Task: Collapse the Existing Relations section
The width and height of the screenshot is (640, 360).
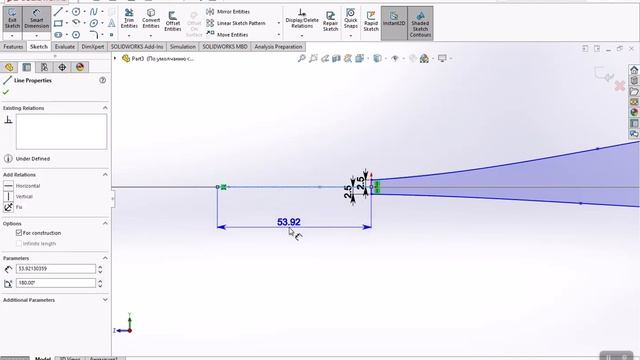Action: pos(105,108)
